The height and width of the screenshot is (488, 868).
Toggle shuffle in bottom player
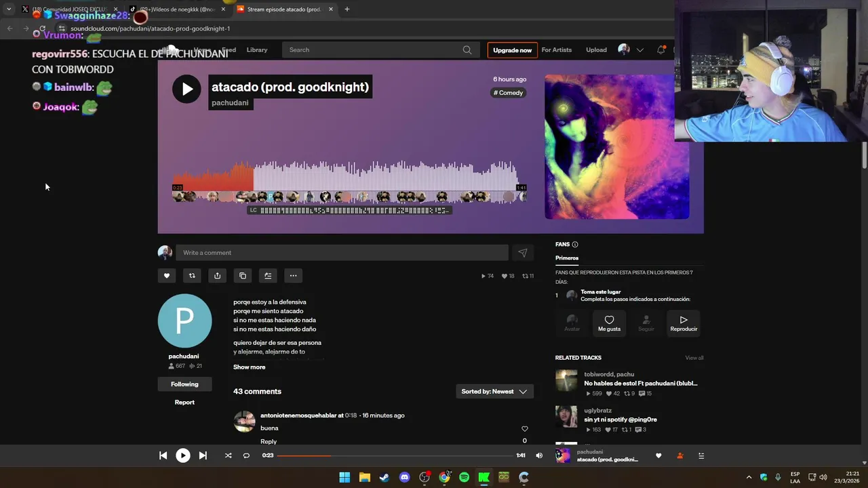tap(228, 455)
